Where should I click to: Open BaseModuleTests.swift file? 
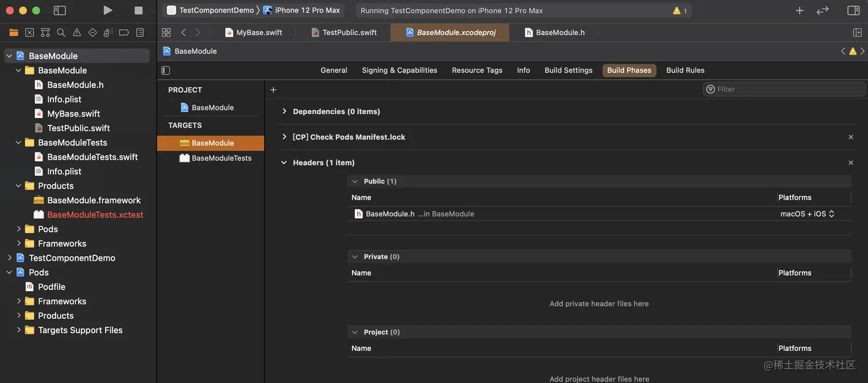click(92, 157)
